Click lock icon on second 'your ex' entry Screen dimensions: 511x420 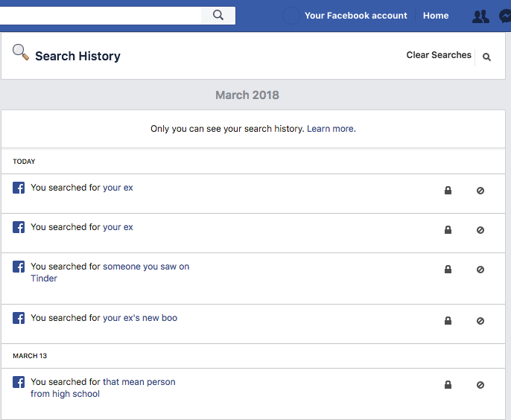[x=448, y=229]
